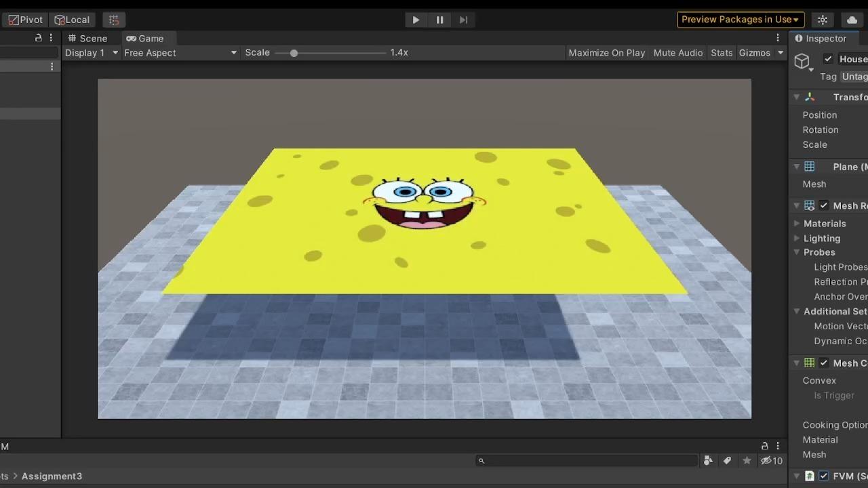
Task: Click the Unity cloud services icon
Action: [852, 20]
